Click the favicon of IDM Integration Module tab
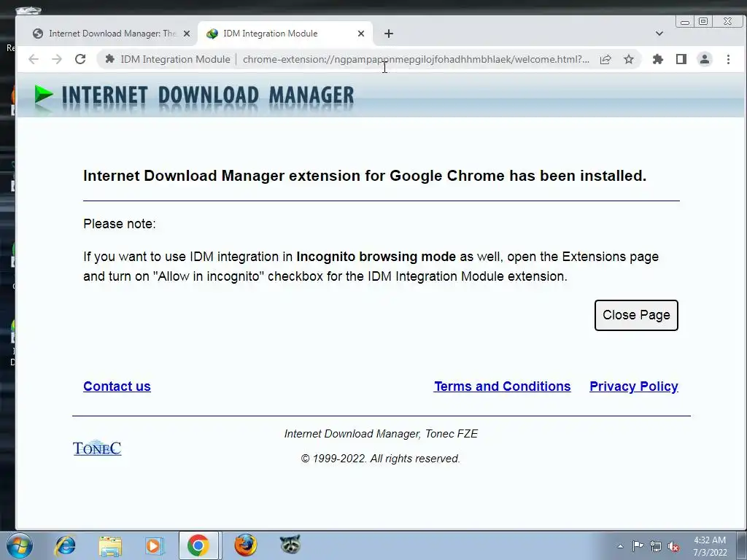Image resolution: width=747 pixels, height=560 pixels. pyautogui.click(x=212, y=34)
